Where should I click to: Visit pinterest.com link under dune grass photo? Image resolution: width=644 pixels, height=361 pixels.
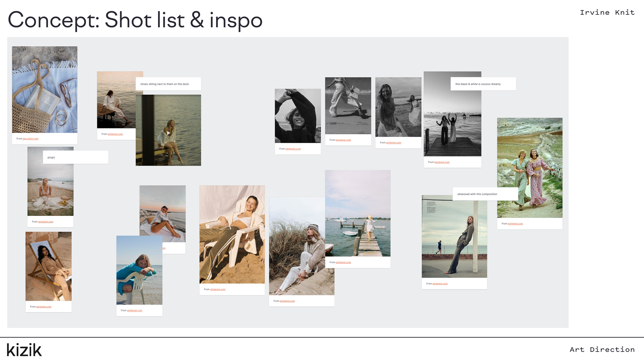[x=287, y=301]
